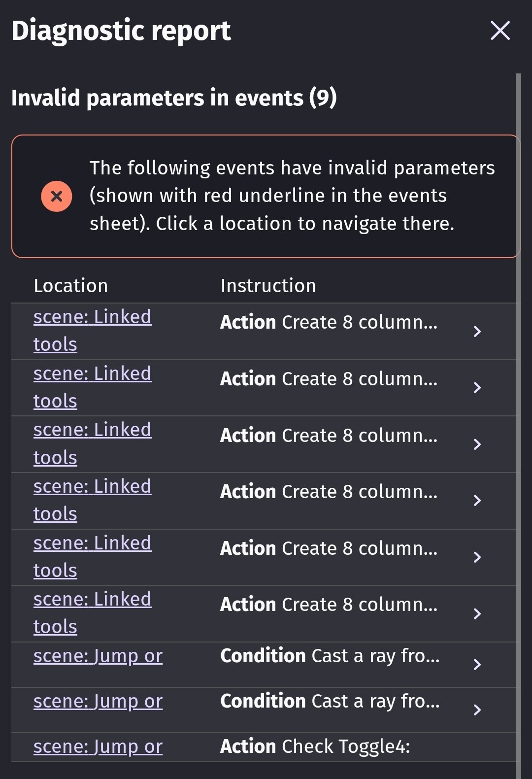
Task: Expand chevron on fifth Create 8 column row
Action: click(477, 557)
